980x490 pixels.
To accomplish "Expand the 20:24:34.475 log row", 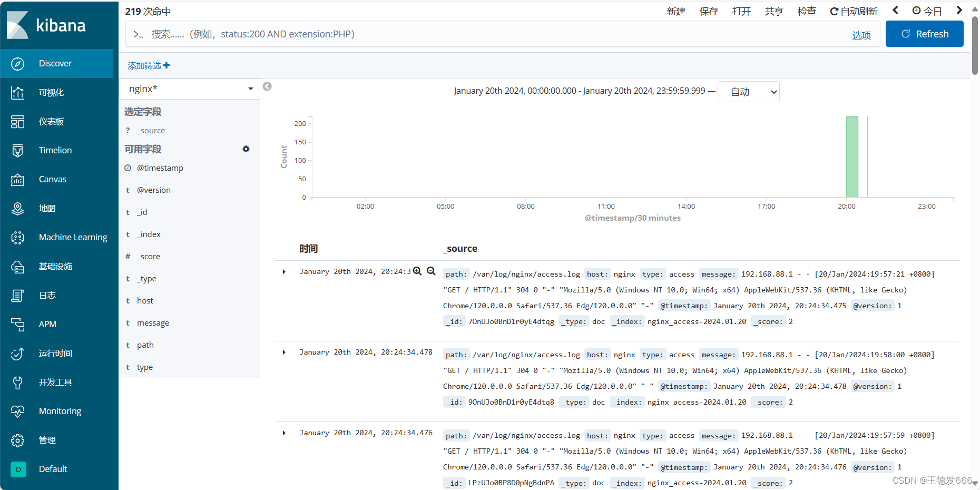I will [284, 272].
